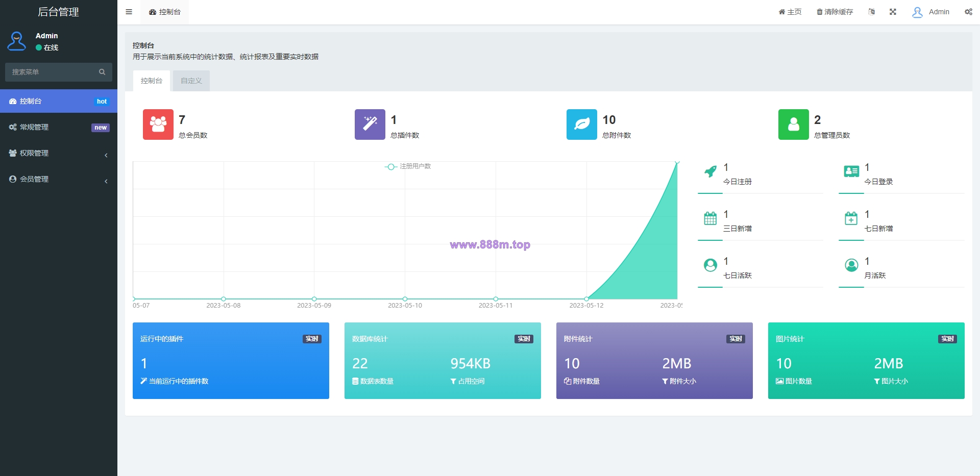Click the 权限管理 chevron arrow
980x476 pixels.
[x=106, y=155]
